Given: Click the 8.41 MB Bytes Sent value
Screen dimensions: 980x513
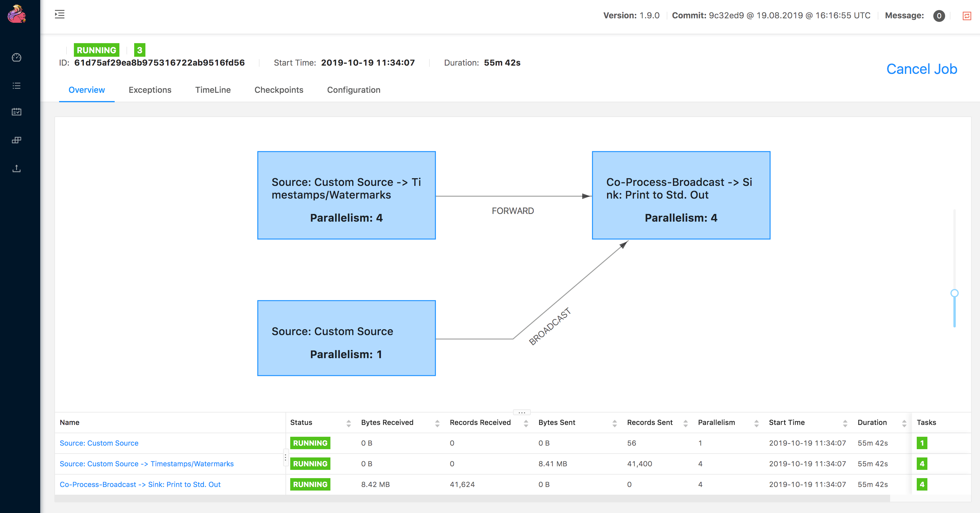Looking at the screenshot, I should coord(552,464).
